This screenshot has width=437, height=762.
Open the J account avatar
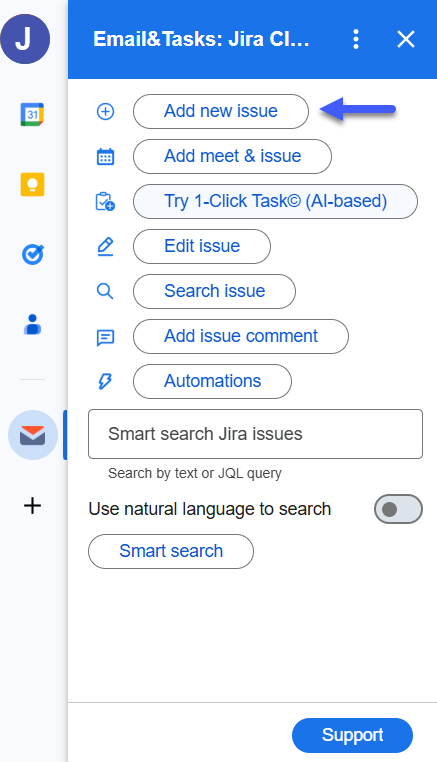(24, 39)
